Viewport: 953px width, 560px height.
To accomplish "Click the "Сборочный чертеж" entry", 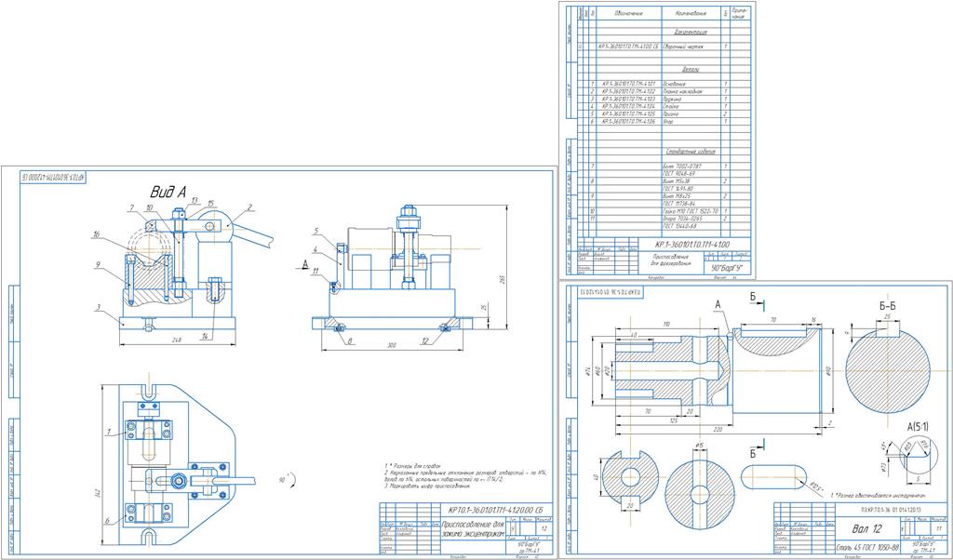I will pos(682,47).
